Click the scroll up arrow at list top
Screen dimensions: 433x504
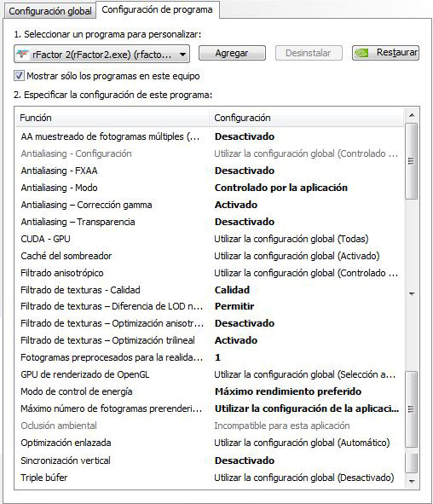click(412, 115)
